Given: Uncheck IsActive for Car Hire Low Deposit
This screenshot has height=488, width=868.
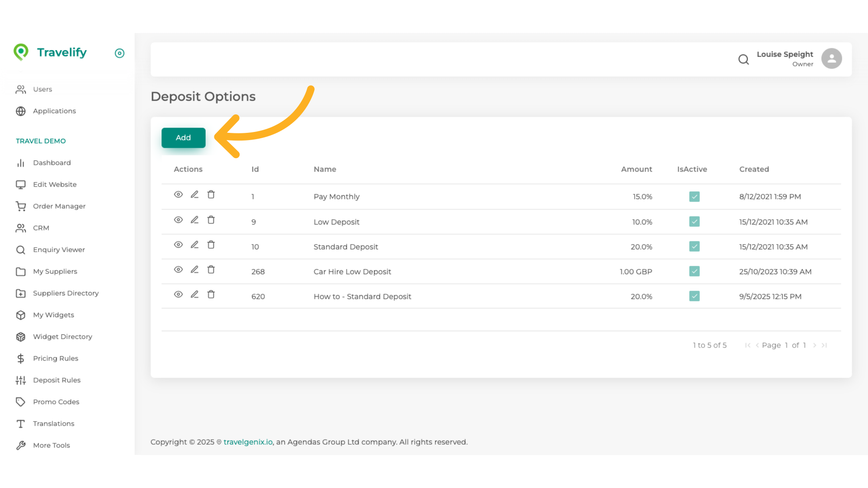Looking at the screenshot, I should click(x=694, y=272).
